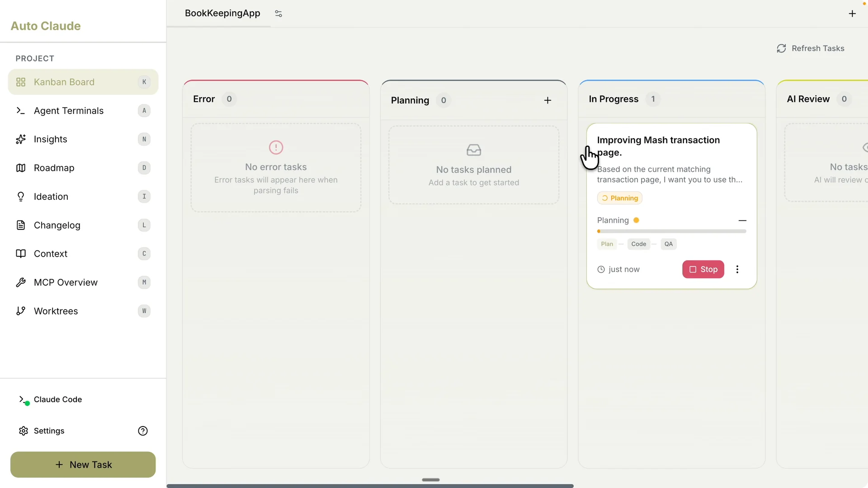Create a New Task

(83, 465)
